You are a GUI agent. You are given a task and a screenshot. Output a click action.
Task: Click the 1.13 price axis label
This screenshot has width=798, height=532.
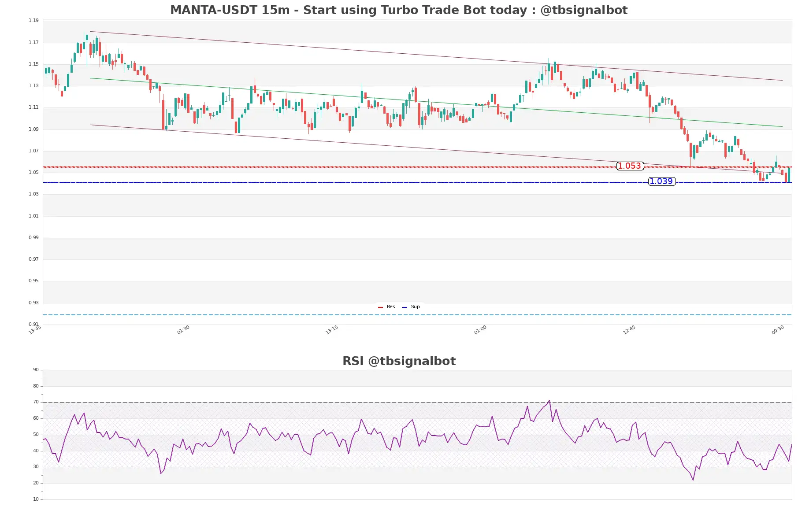click(x=33, y=86)
